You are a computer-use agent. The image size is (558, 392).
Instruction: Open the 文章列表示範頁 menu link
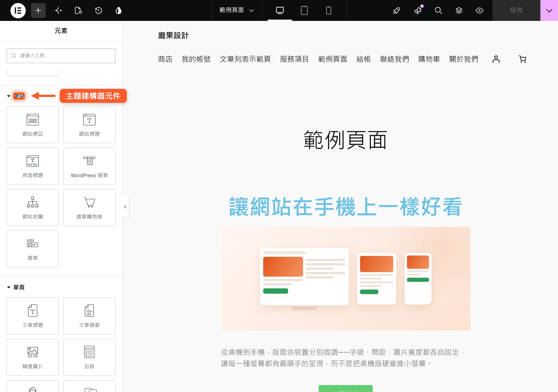click(245, 59)
